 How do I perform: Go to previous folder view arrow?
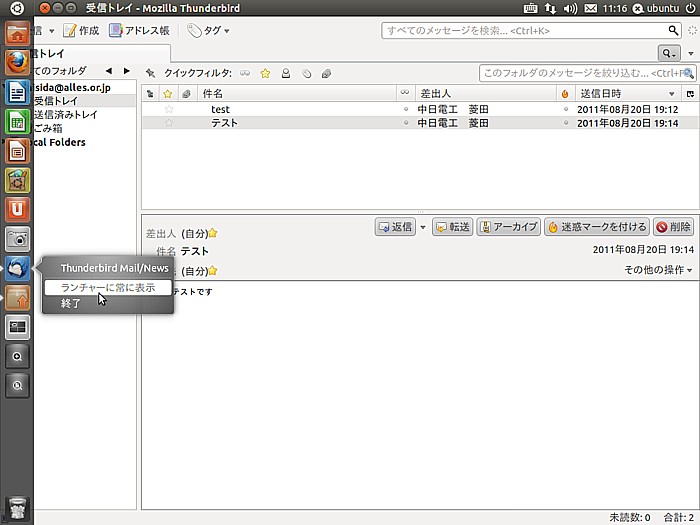108,71
